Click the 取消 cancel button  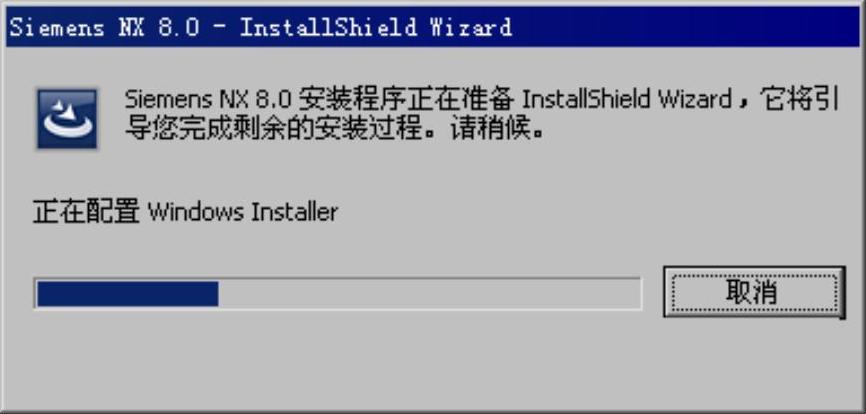(x=754, y=292)
